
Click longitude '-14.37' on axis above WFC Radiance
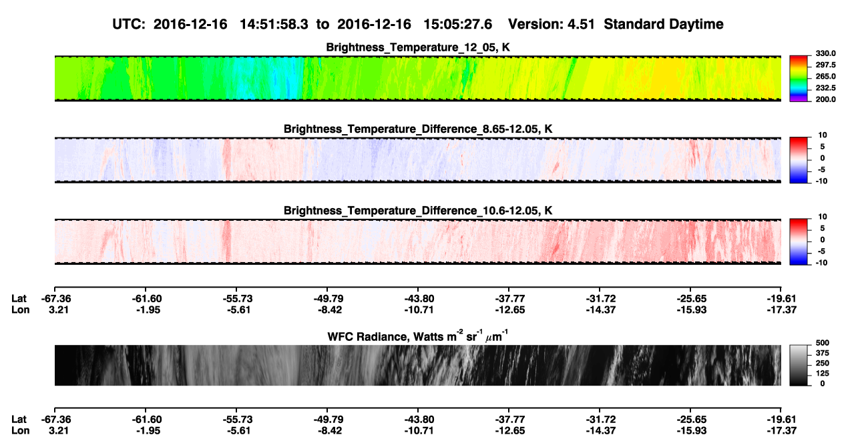point(601,309)
